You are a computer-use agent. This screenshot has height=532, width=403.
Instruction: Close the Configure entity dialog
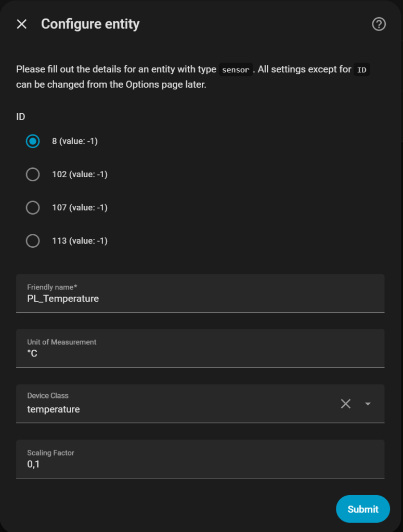(x=21, y=24)
